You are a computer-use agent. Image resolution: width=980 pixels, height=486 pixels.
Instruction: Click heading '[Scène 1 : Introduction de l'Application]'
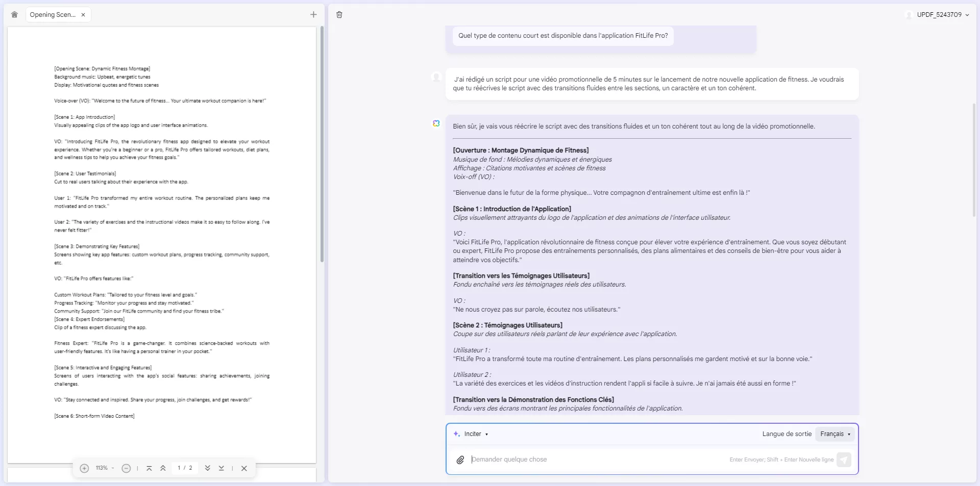pyautogui.click(x=512, y=209)
